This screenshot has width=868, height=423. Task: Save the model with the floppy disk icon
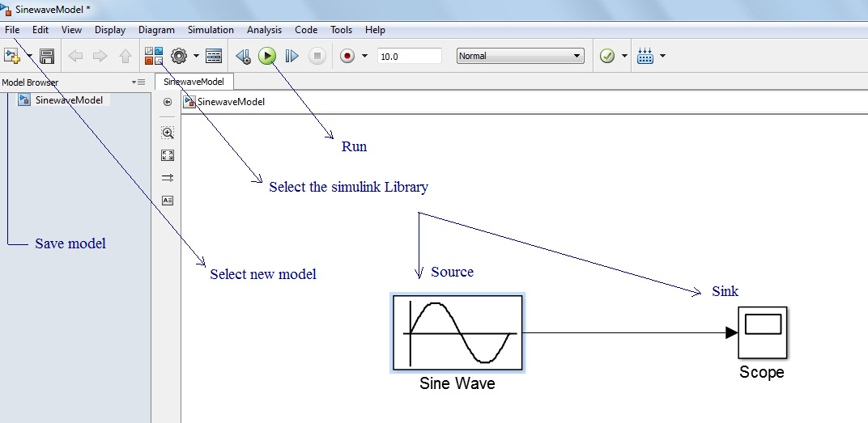(x=47, y=57)
